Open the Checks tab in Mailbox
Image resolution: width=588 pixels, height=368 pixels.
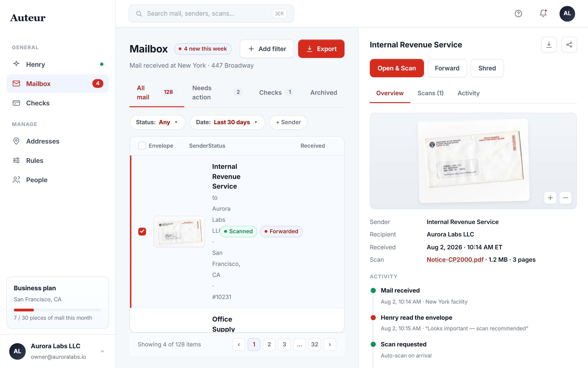click(277, 92)
